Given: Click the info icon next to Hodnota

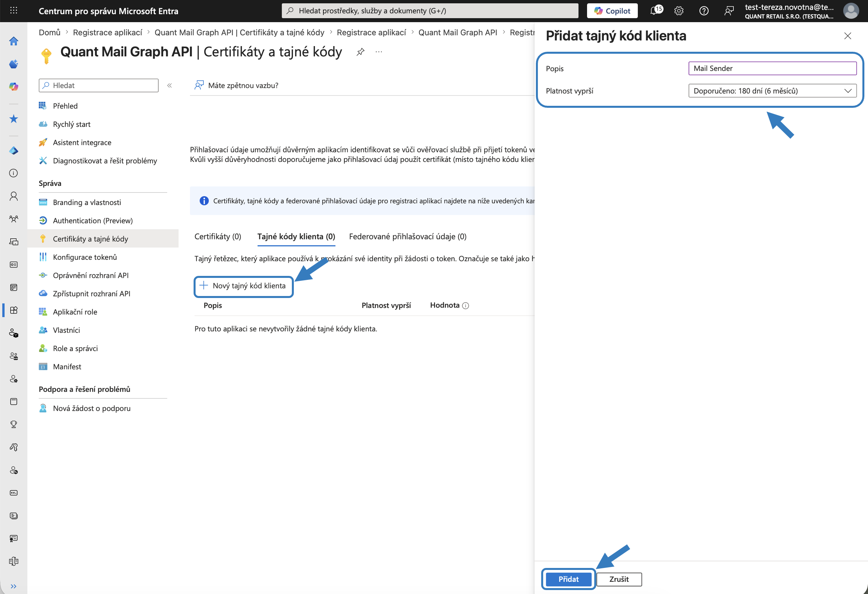Looking at the screenshot, I should pos(465,306).
